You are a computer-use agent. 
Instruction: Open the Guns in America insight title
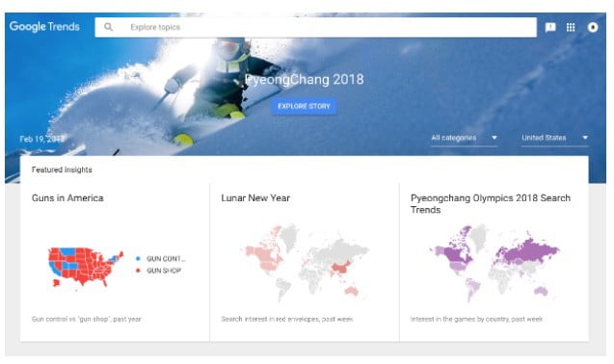(67, 198)
